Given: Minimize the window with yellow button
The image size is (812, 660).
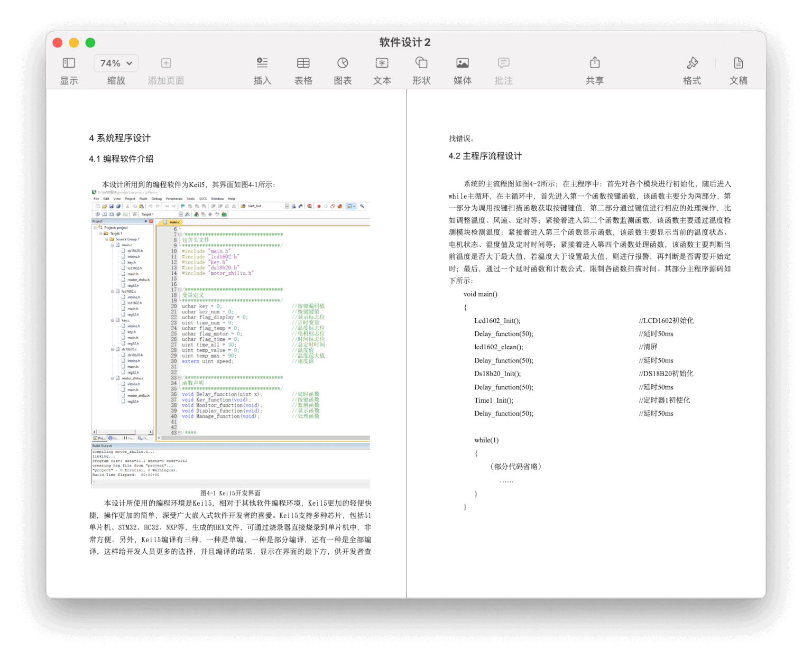Looking at the screenshot, I should pyautogui.click(x=74, y=43).
